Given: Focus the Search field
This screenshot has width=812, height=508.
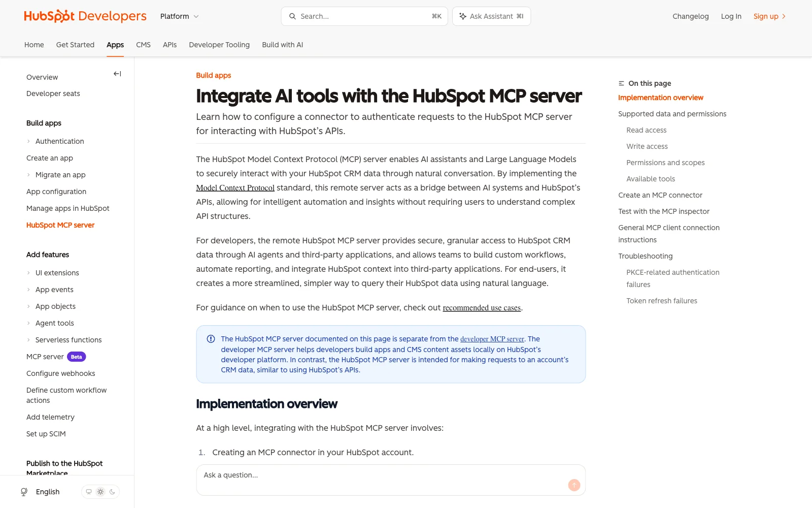Looking at the screenshot, I should point(364,16).
